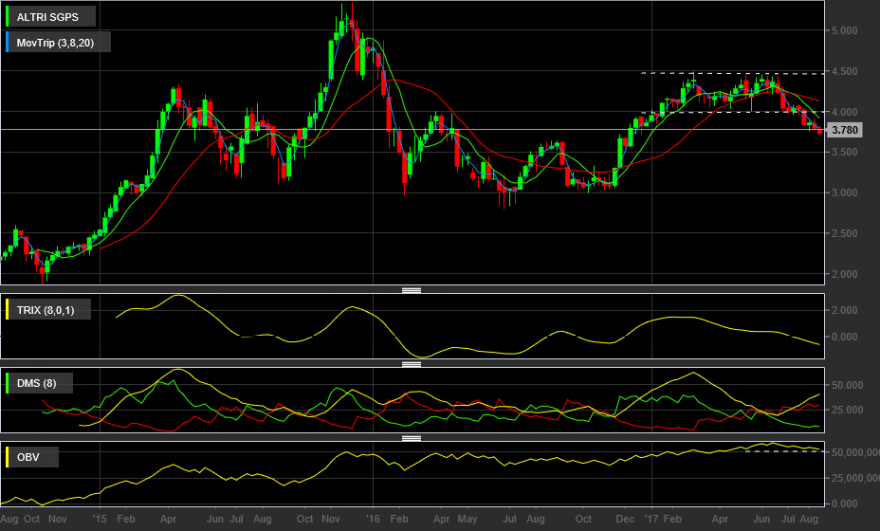Click yellow color bar beside OBV label

coord(7,457)
